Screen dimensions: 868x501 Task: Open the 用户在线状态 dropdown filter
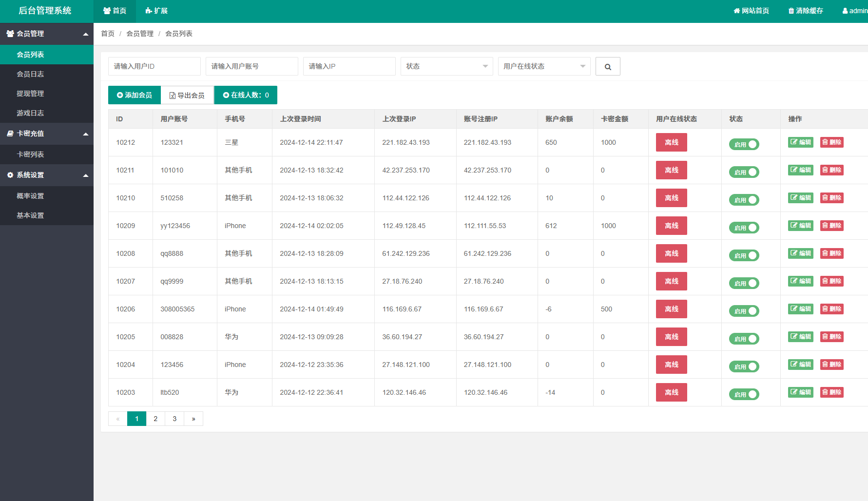[544, 66]
